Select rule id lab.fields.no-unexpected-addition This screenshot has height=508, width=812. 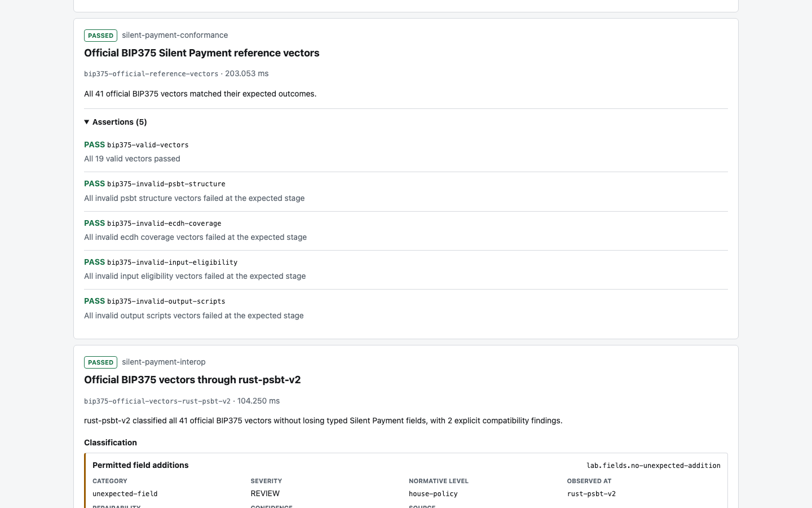pyautogui.click(x=654, y=466)
